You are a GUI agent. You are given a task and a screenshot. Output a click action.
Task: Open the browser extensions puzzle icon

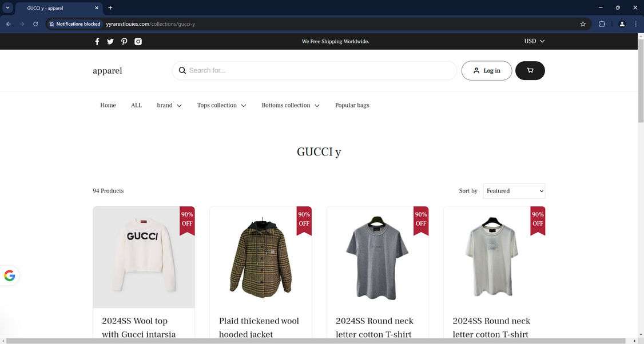(x=602, y=24)
